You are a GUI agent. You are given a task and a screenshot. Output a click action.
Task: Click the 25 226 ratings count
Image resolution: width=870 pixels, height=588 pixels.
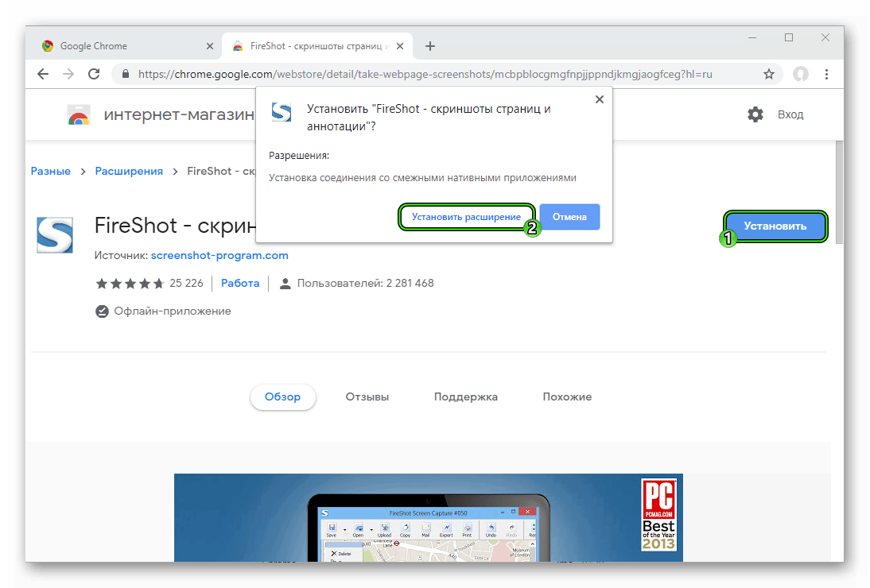186,283
